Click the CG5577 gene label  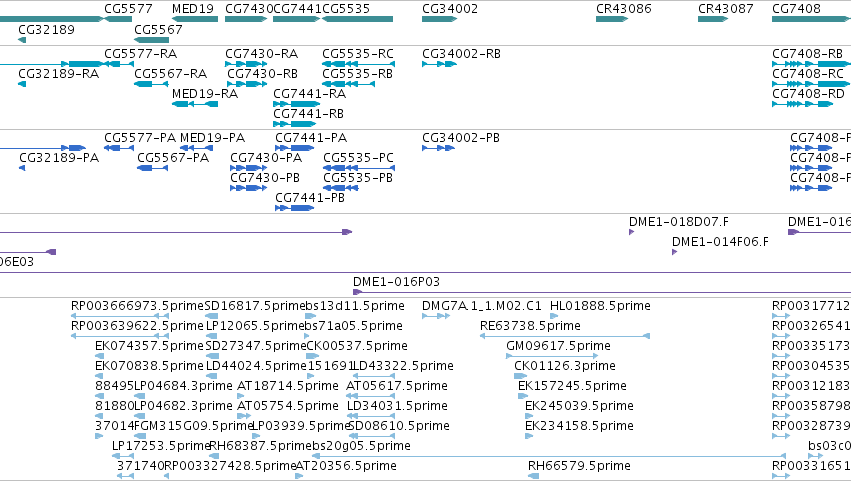point(128,9)
